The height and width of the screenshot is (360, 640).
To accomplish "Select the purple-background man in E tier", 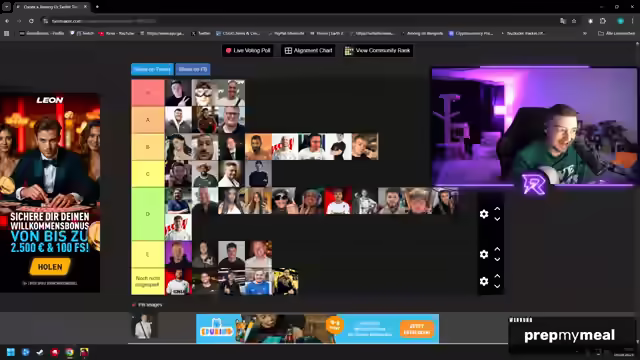I will pyautogui.click(x=178, y=254).
